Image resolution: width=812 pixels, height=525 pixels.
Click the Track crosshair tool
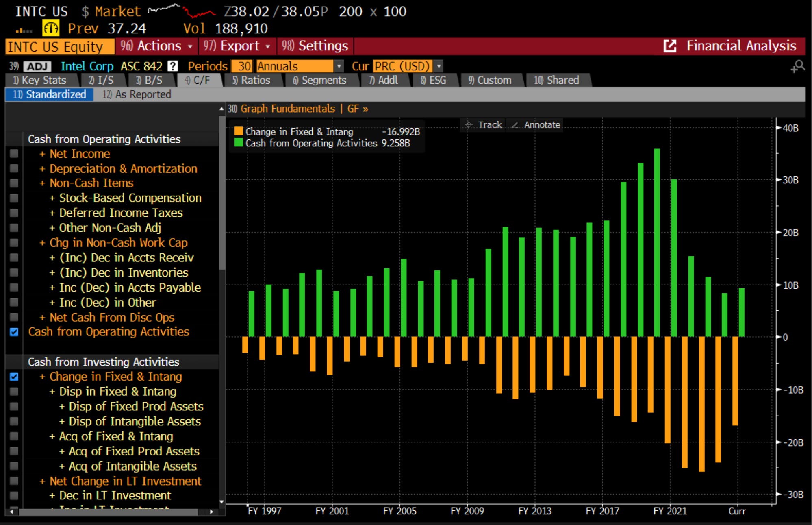pos(484,125)
